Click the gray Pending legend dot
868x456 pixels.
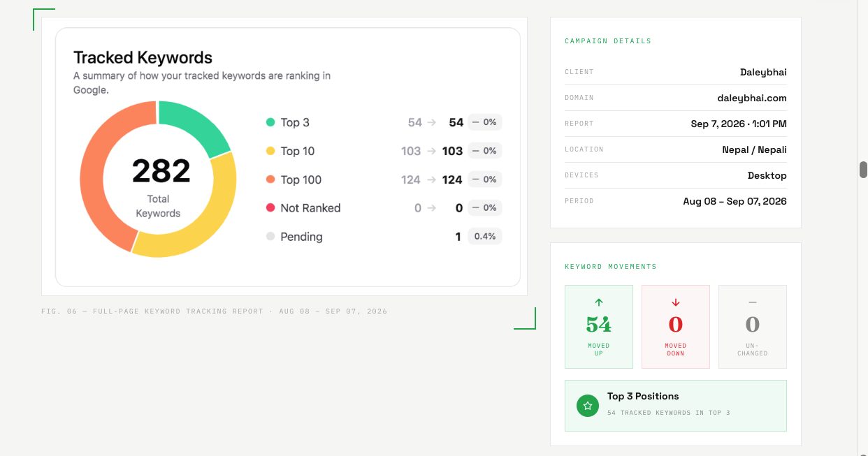point(270,236)
